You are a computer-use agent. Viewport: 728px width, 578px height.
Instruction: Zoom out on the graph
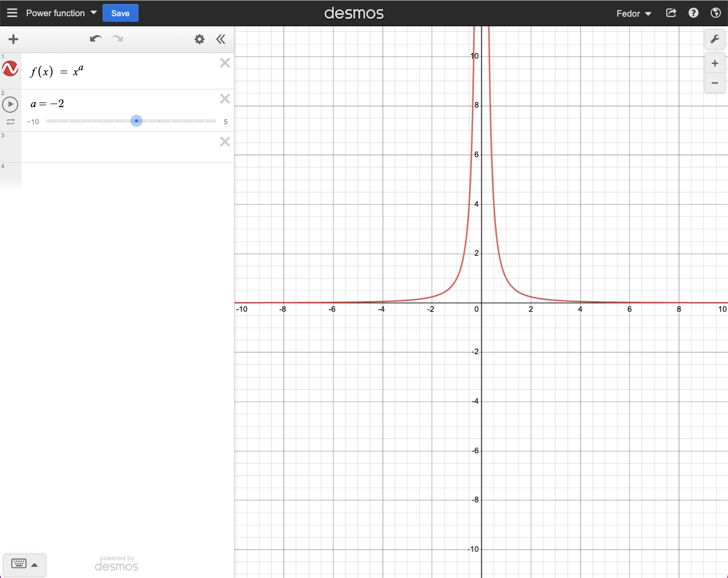point(715,83)
